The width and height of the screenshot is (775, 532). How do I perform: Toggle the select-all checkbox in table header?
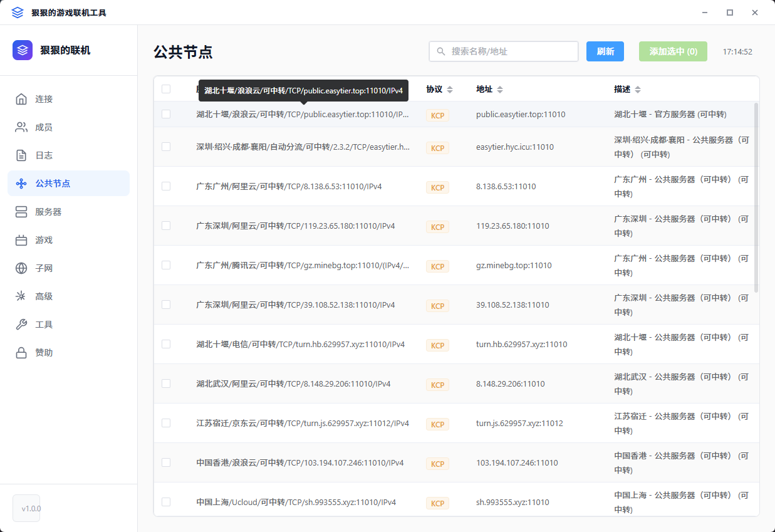pos(166,89)
